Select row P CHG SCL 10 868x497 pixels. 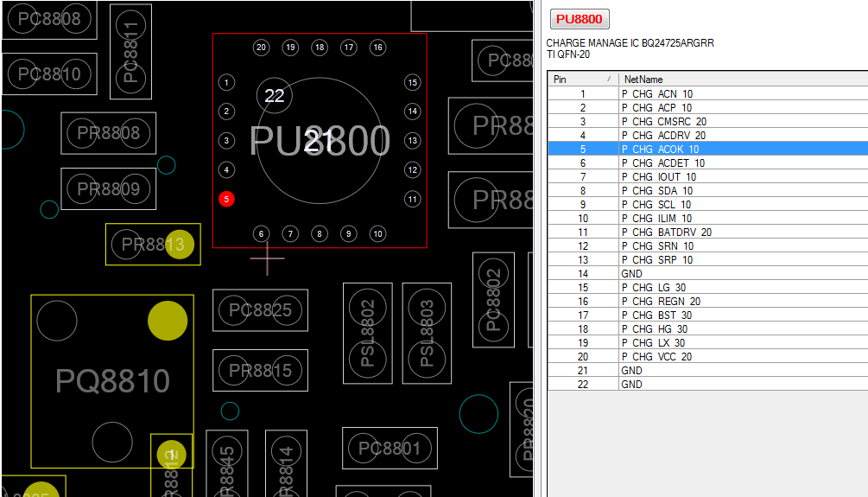708,205
